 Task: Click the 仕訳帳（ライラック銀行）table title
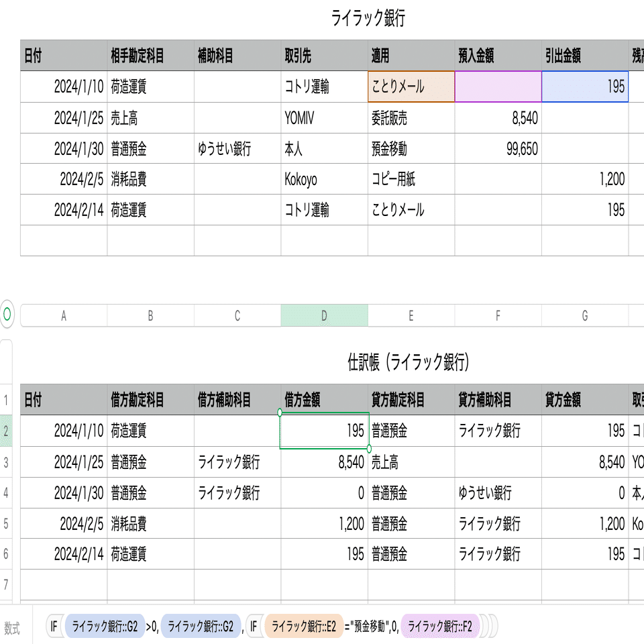[408, 363]
